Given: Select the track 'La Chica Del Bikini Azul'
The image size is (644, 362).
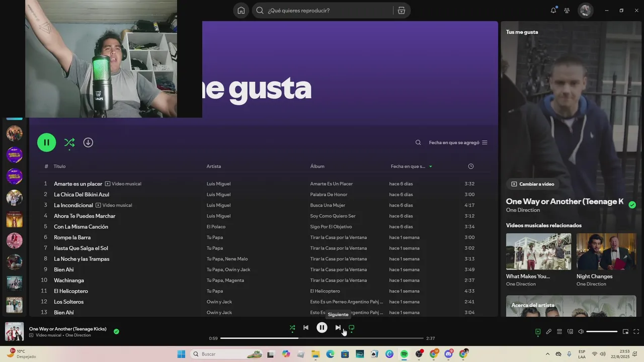Looking at the screenshot, I should (82, 195).
